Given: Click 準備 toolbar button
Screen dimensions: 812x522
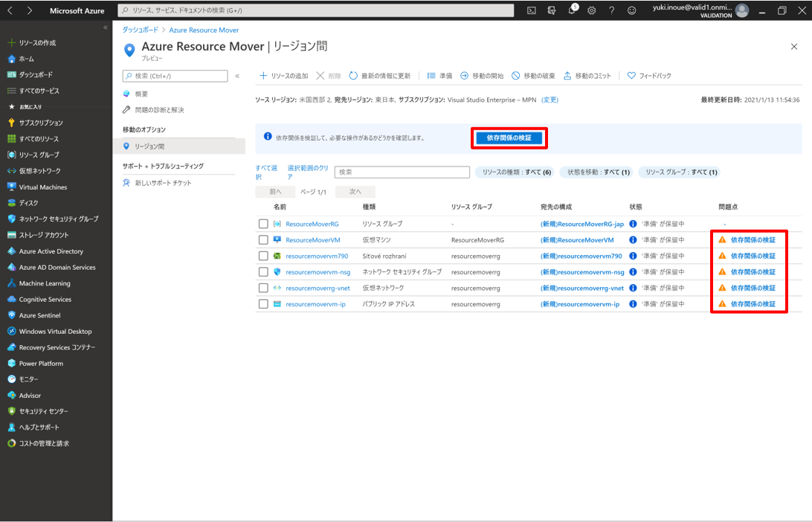Looking at the screenshot, I should (439, 76).
